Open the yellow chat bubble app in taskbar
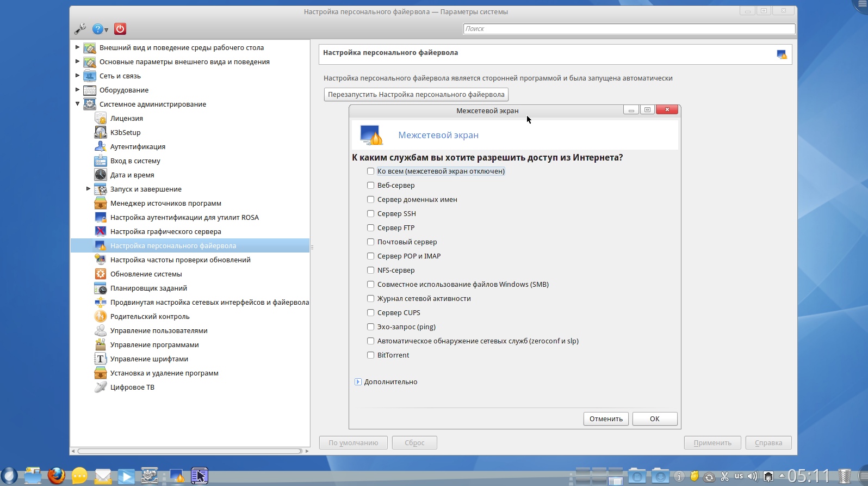868x486 pixels. (79, 476)
